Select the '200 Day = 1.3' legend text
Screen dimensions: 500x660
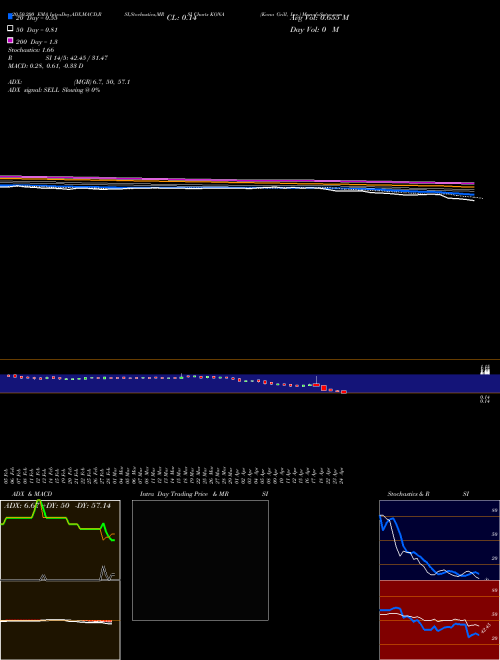pos(37,42)
